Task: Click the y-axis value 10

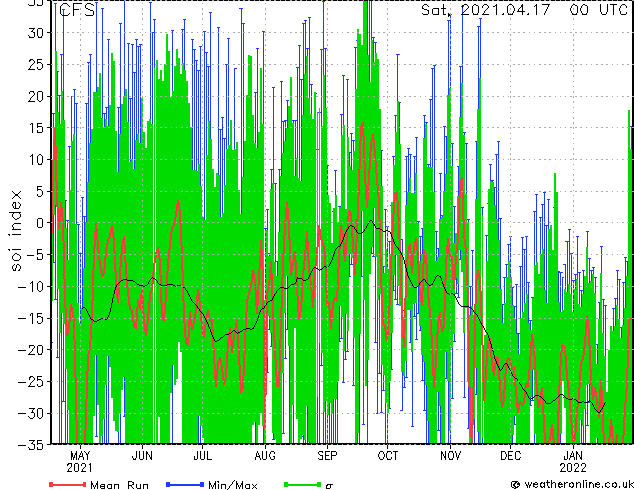Action: [x=37, y=160]
